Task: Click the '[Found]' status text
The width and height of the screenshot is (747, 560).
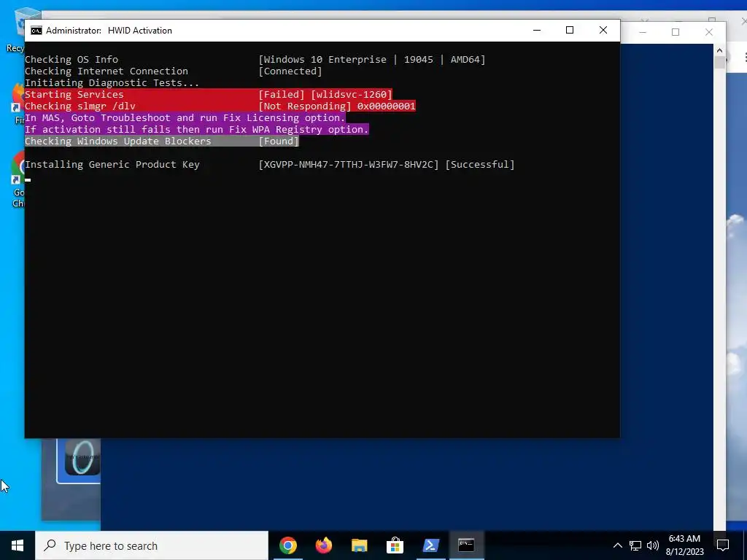Action: point(279,141)
